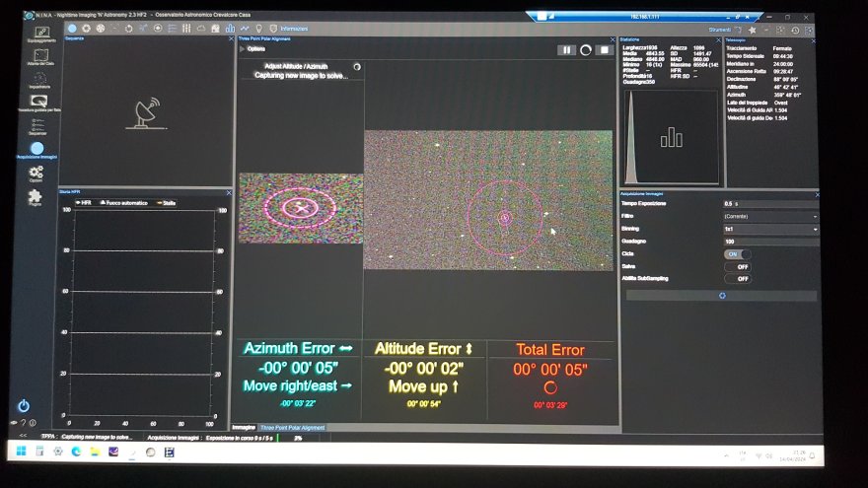Image resolution: width=868 pixels, height=488 pixels.
Task: Open the Plugins puzzle piece icon
Action: click(x=36, y=197)
